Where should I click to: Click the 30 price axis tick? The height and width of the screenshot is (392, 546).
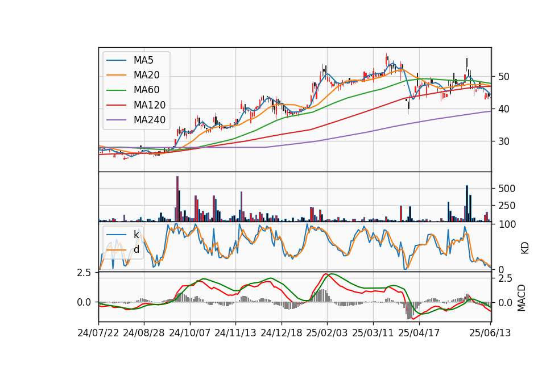(x=504, y=141)
